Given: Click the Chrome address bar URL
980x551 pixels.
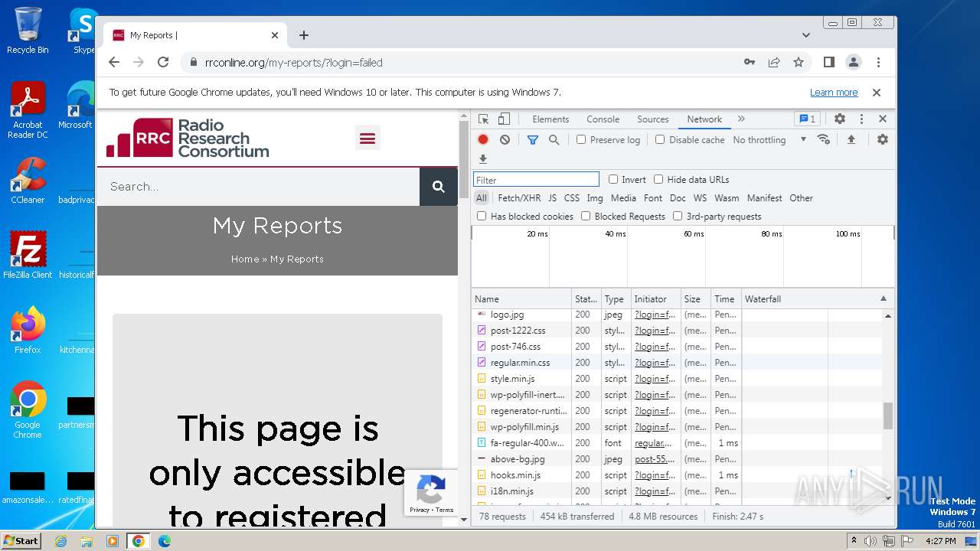Looking at the screenshot, I should coord(294,63).
